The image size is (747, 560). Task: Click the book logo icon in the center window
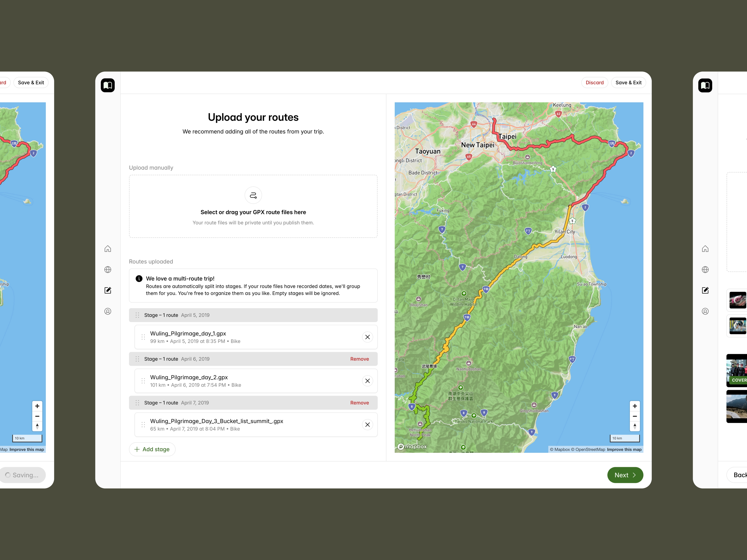coord(108,85)
